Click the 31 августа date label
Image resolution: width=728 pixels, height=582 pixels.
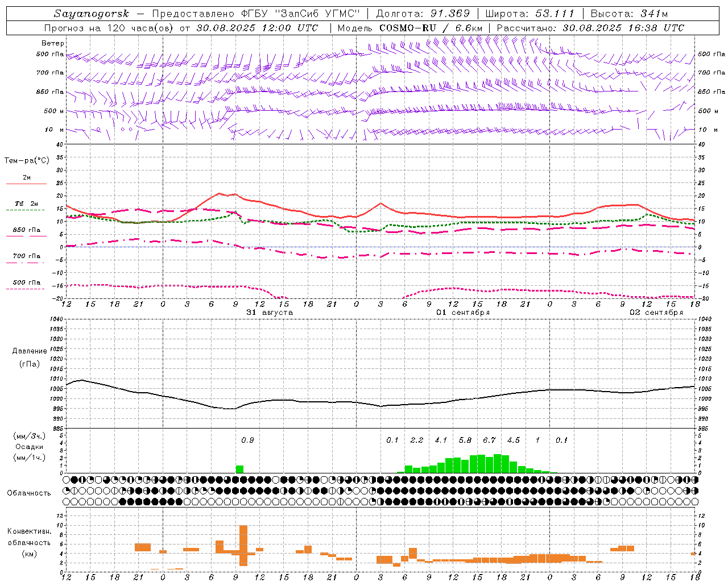pyautogui.click(x=270, y=313)
